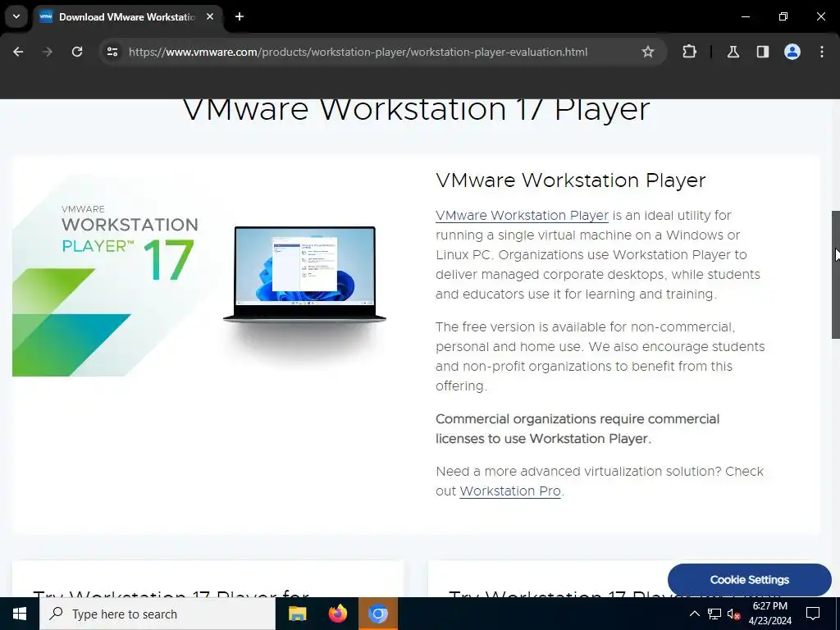Reload the VMware page
The height and width of the screenshot is (630, 840).
pos(77,52)
